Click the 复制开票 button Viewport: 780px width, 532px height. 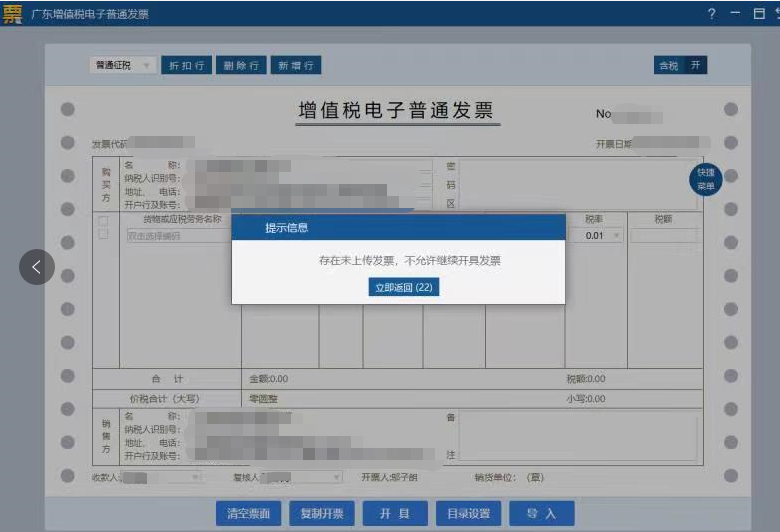[322, 514]
